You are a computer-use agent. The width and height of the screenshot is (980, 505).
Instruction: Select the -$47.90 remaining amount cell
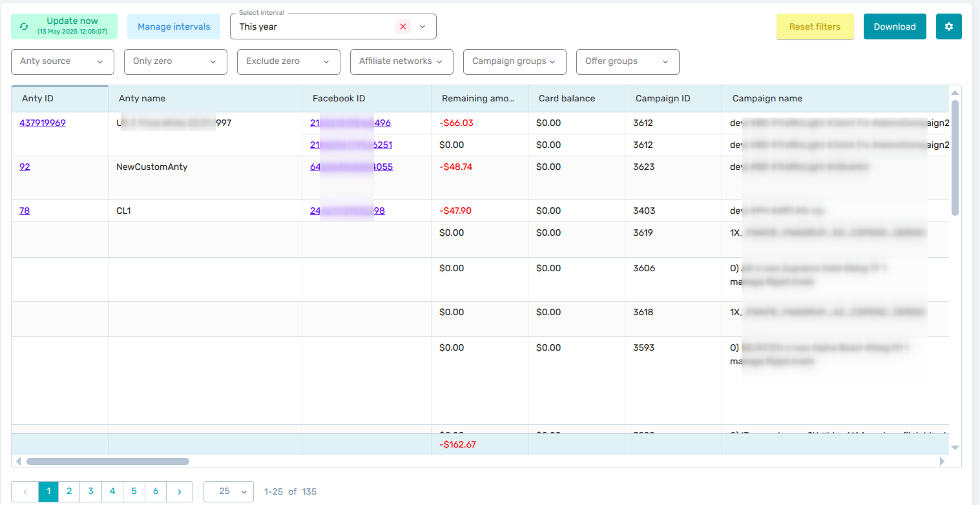click(479, 211)
